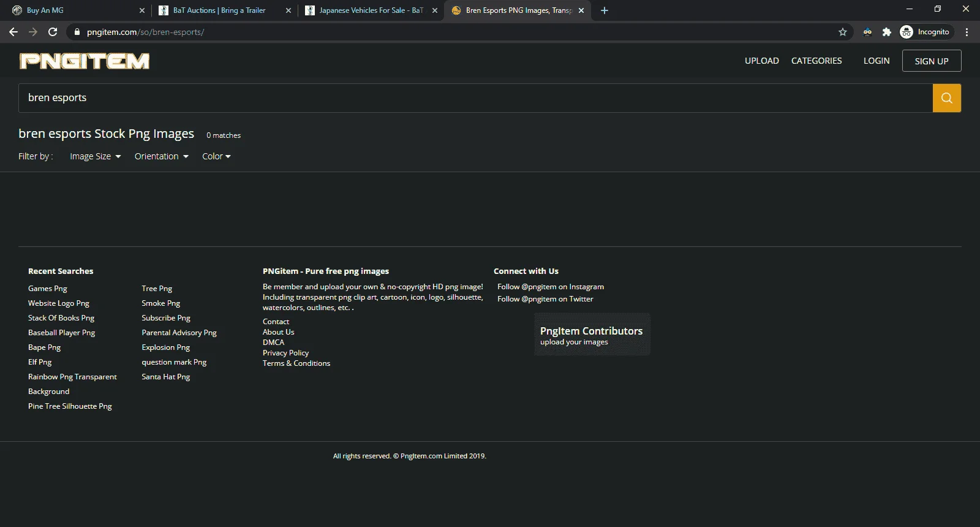Open Rainbow Png Transparent Background search

tap(72, 384)
